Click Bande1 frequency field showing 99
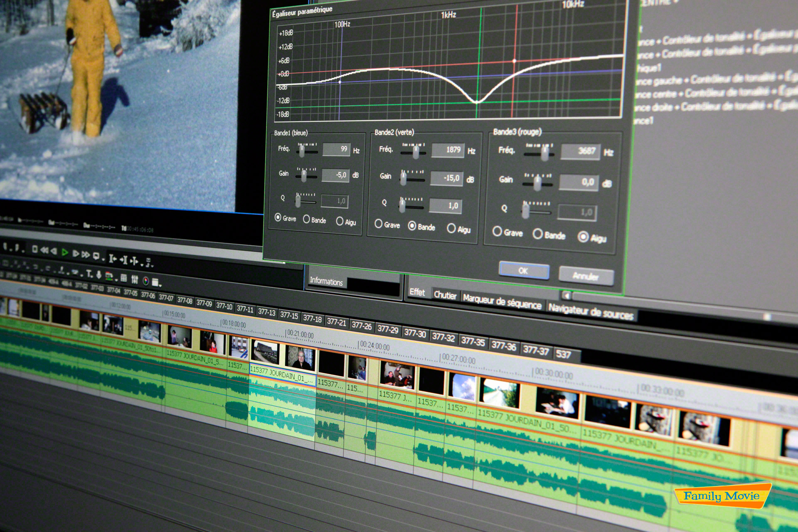 (x=336, y=149)
